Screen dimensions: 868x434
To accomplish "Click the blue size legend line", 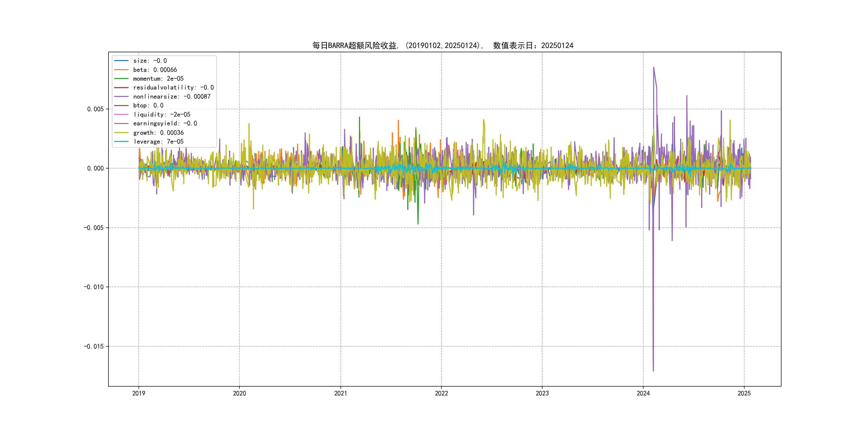I will click(x=121, y=61).
